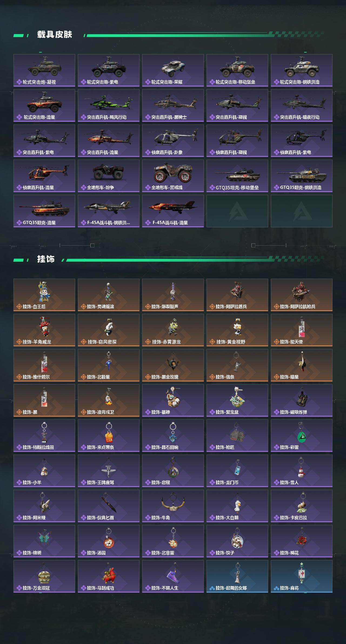The height and width of the screenshot is (644, 346).
Task: Pick the 挂饰-来点薯条 fries charm
Action: point(109,436)
